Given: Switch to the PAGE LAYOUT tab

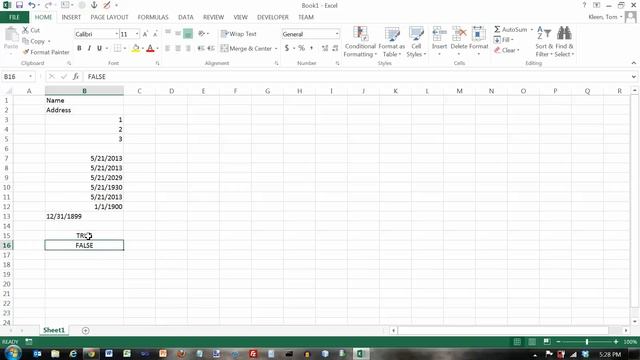Looking at the screenshot, I should point(109,17).
